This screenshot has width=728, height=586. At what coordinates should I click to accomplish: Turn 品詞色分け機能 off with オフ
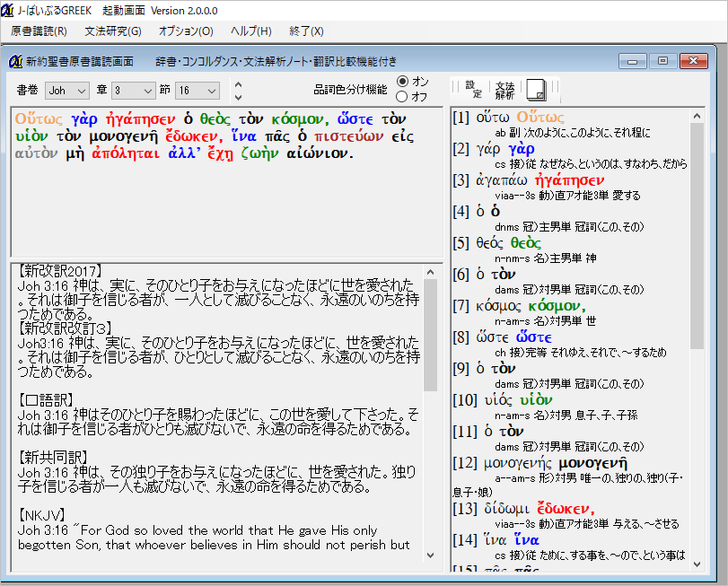pyautogui.click(x=402, y=97)
